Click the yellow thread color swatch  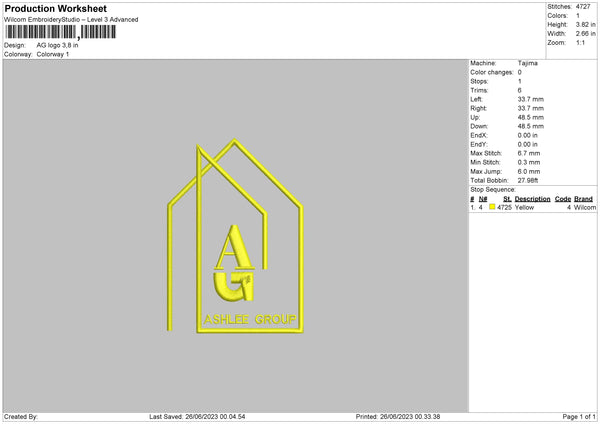tap(492, 207)
